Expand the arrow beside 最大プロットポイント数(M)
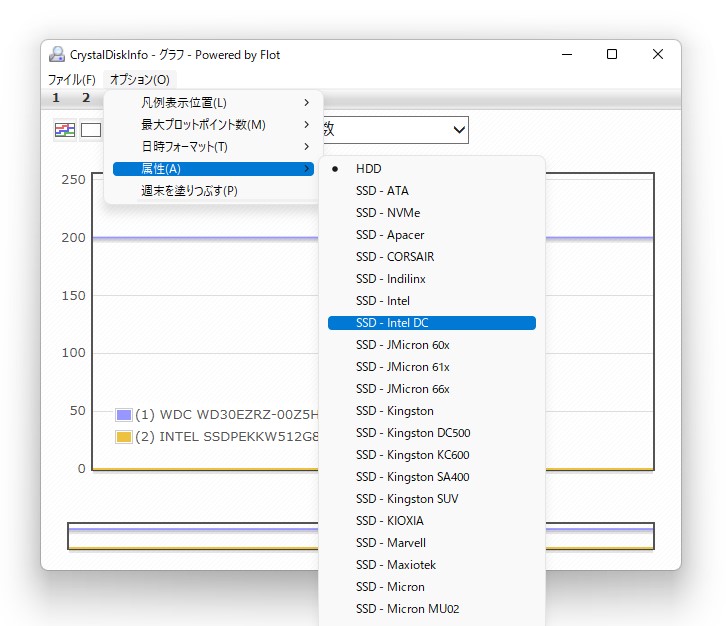 click(306, 125)
